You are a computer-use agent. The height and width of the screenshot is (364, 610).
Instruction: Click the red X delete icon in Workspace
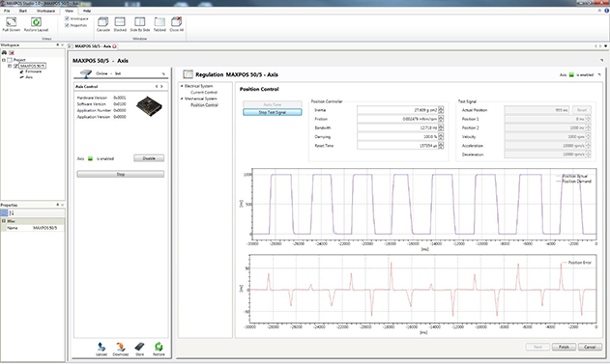click(12, 52)
